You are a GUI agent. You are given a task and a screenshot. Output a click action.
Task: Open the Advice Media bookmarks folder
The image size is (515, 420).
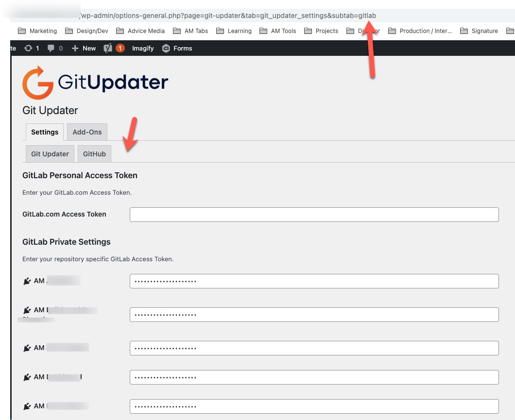[140, 31]
